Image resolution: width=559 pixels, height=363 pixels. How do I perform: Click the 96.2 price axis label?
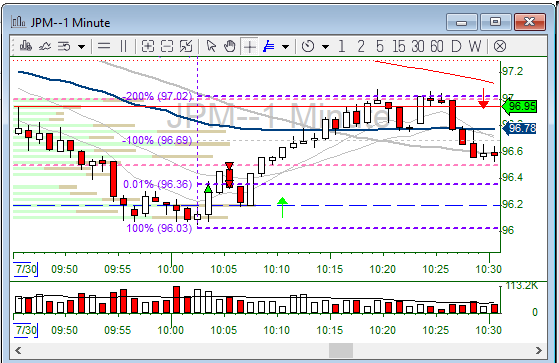pos(513,204)
